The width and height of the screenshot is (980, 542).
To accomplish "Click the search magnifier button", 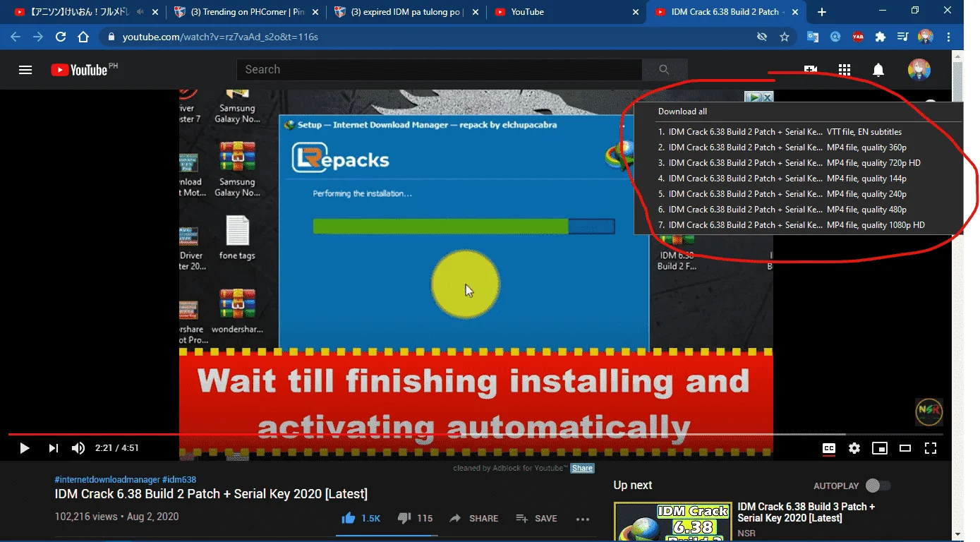I will coord(664,69).
